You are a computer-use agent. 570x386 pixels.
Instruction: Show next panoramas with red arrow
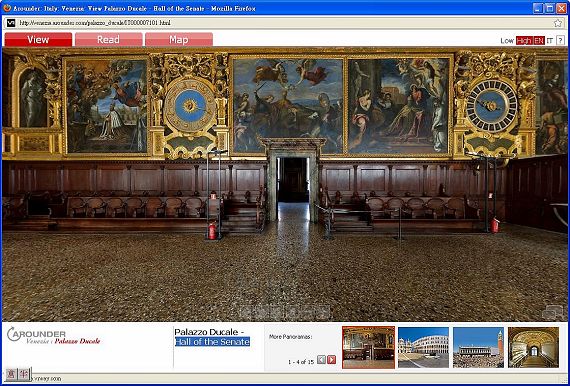point(332,359)
